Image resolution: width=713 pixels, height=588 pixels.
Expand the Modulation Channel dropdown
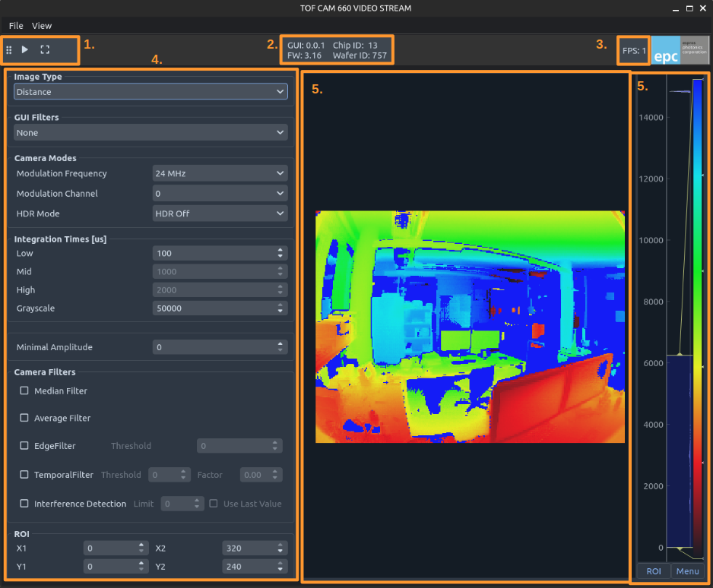pos(220,194)
